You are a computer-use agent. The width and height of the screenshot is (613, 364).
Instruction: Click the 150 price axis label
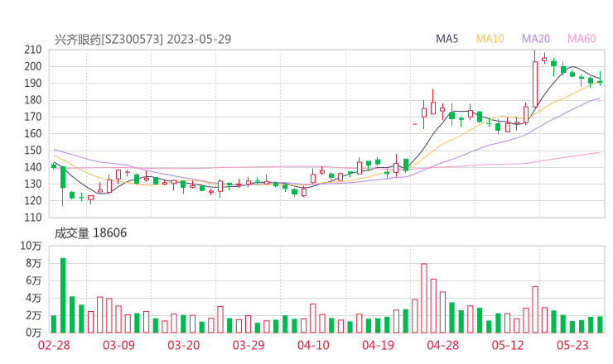coord(33,151)
